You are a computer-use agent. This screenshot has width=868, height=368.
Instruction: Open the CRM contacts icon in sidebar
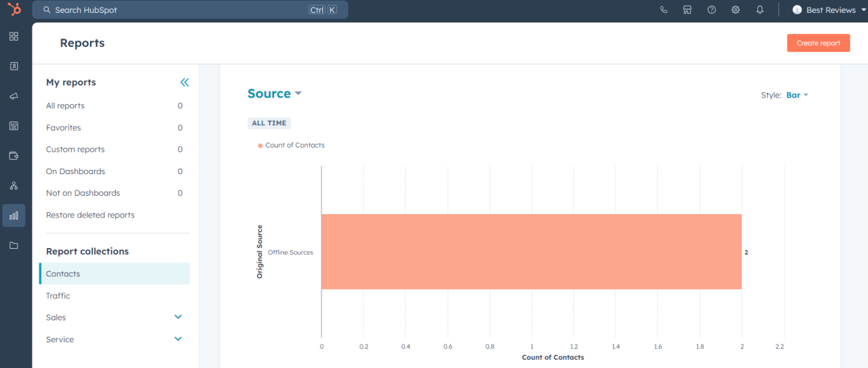click(14, 66)
